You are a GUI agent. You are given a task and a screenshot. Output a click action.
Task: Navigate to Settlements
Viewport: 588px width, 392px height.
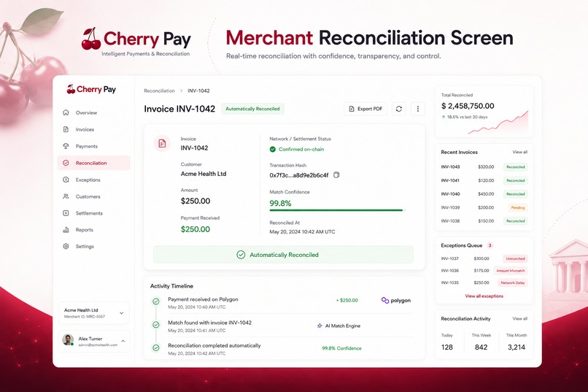point(94,213)
